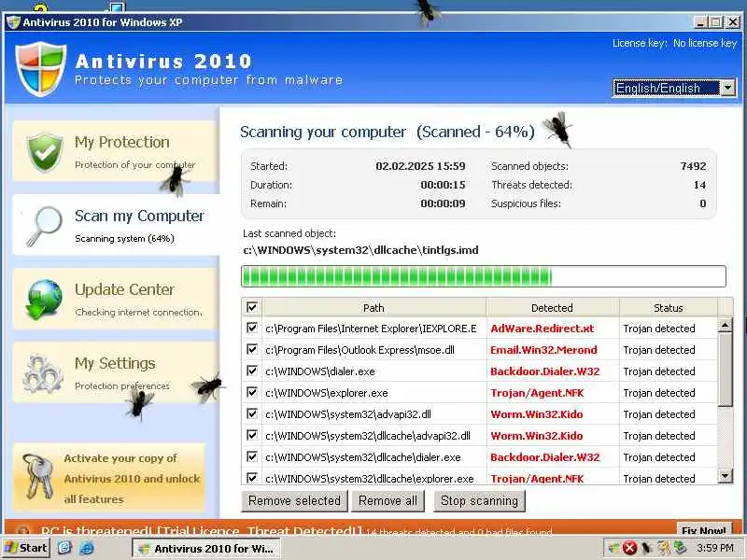Open the My Protection section
747x560 pixels.
pos(116,151)
